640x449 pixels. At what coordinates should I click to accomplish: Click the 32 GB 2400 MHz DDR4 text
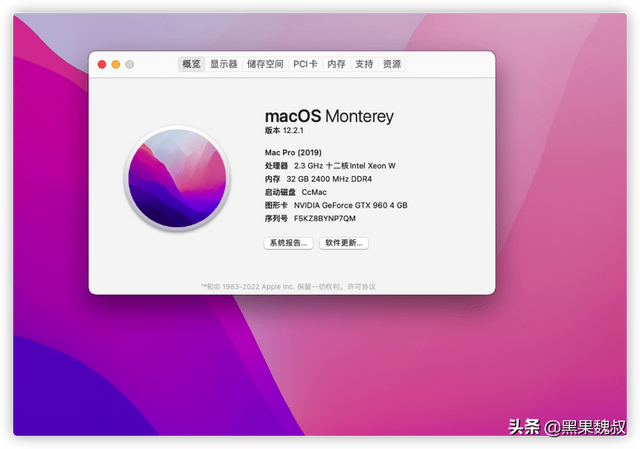pyautogui.click(x=329, y=179)
